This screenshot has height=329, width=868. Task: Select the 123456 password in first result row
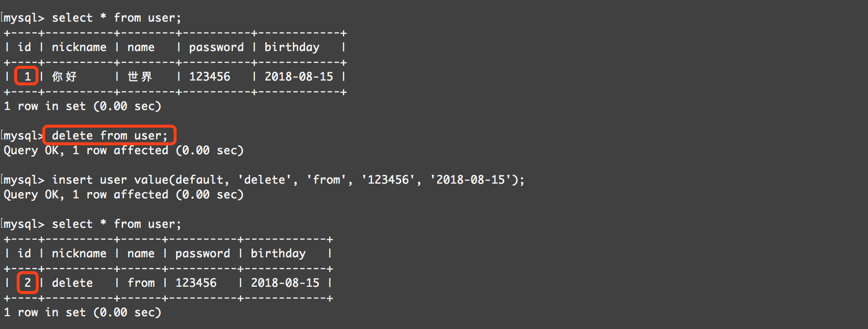209,77
